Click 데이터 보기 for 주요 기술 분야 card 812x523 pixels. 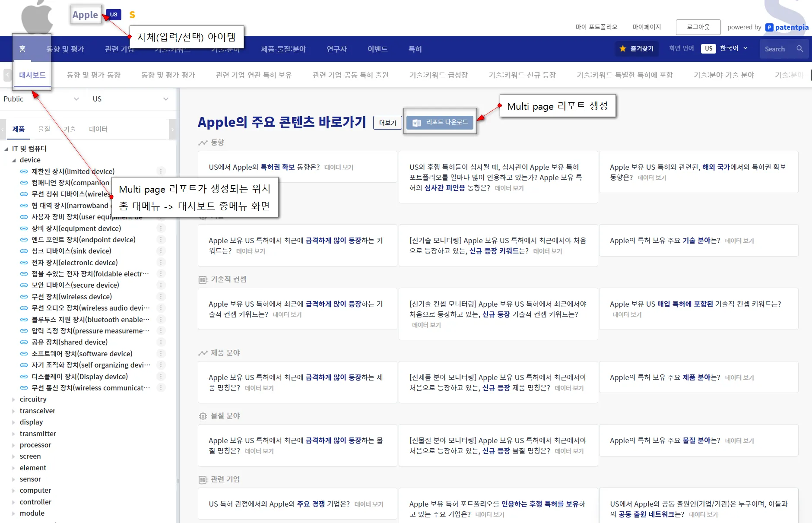tap(739, 241)
